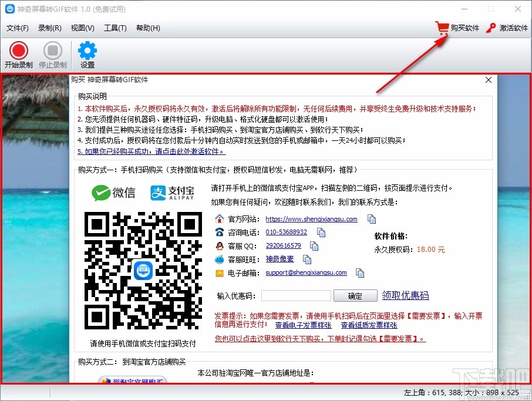Copy the official website address
This screenshot has width=532, height=401.
[x=372, y=219]
